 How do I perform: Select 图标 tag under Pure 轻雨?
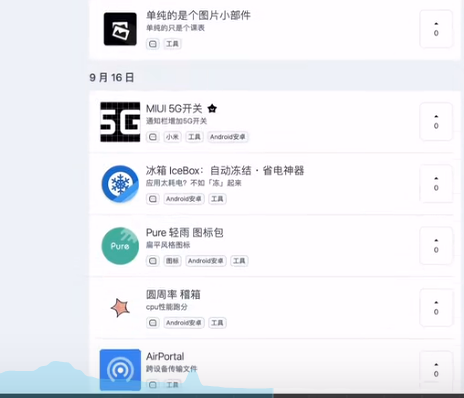[x=172, y=261]
